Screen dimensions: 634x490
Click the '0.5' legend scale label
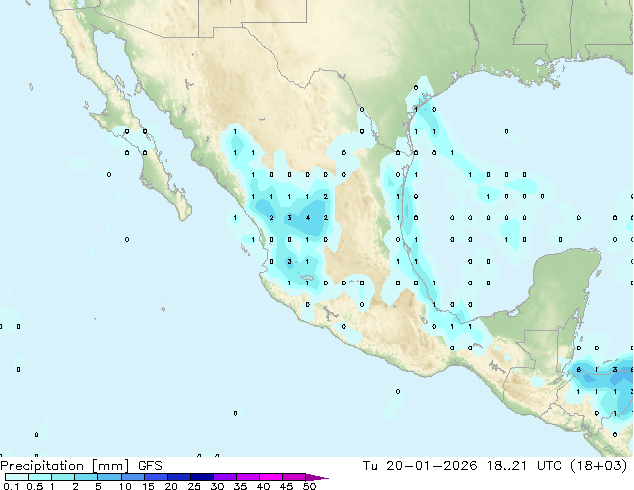point(35,486)
